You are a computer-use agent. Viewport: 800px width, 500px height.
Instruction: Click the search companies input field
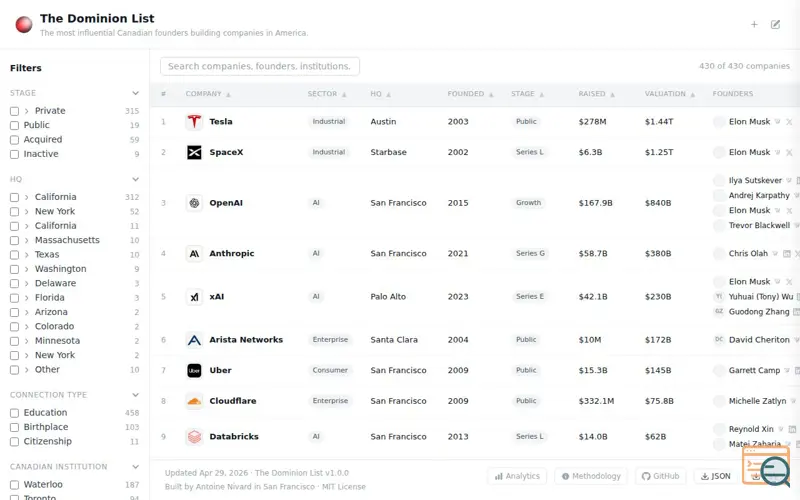pyautogui.click(x=260, y=66)
